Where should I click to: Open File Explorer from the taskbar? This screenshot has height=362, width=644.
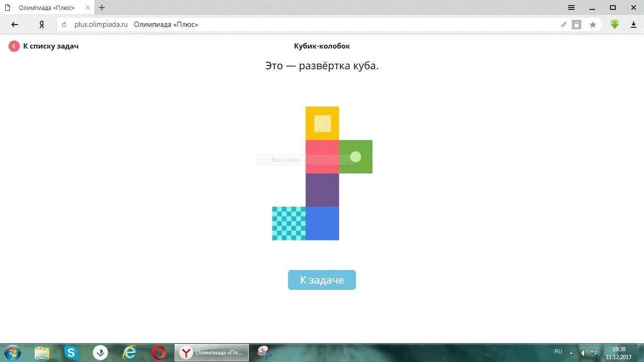[42, 353]
